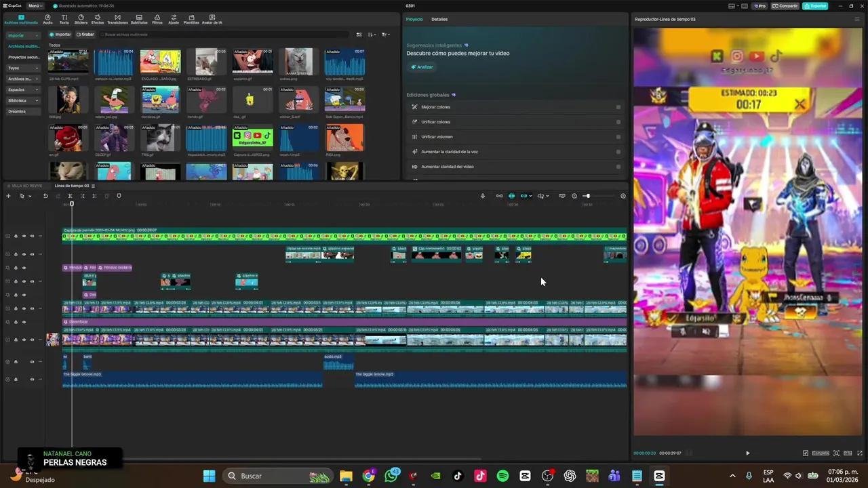Click the Importar button above media grid

click(60, 35)
